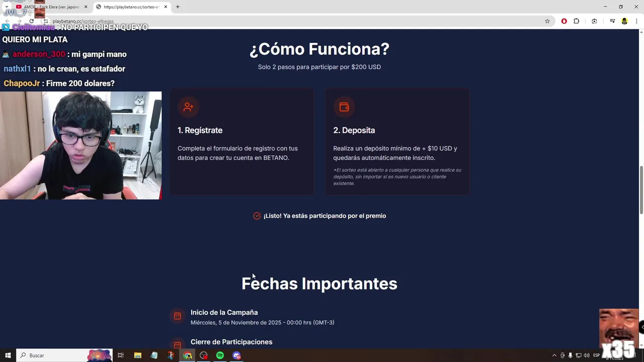Screen dimensions: 644x362
Task: Click the Regístrate user-plus icon
Action: coord(188,107)
